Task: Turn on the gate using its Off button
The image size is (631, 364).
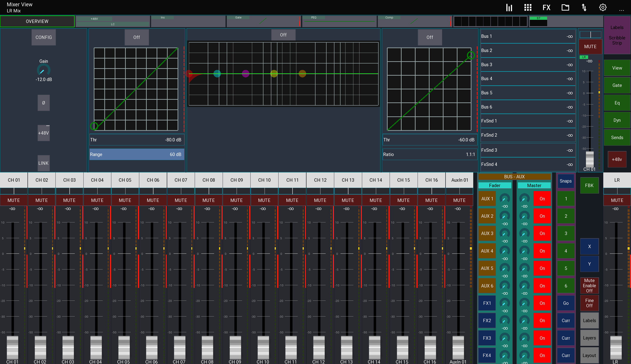Action: click(137, 37)
